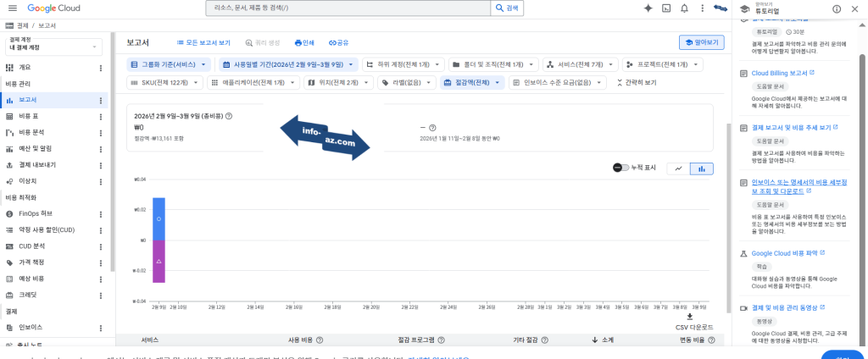Open the notifications bell
Image resolution: width=868 pixels, height=359 pixels.
click(x=685, y=8)
